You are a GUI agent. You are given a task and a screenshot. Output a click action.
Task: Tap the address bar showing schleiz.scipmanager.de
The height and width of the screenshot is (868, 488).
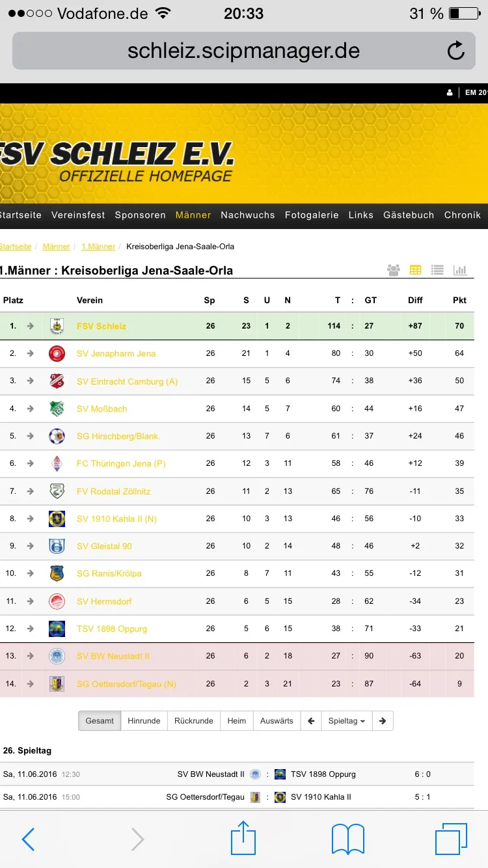tap(244, 51)
